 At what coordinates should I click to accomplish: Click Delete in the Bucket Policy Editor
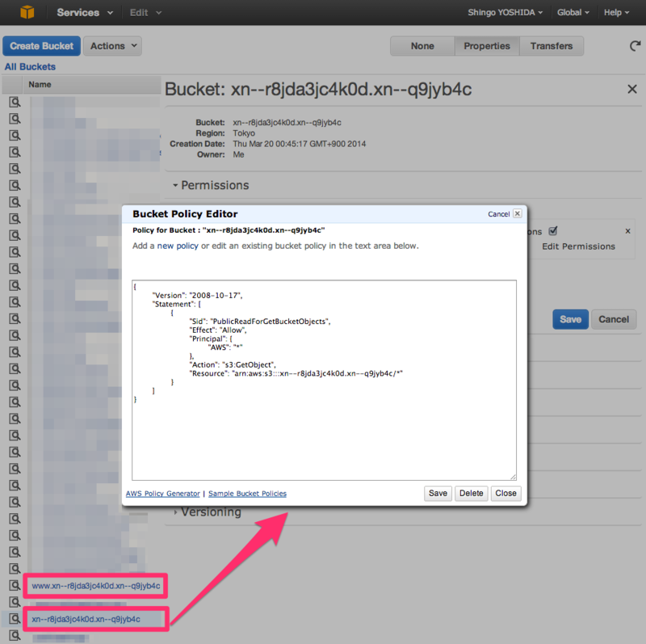[x=472, y=493]
